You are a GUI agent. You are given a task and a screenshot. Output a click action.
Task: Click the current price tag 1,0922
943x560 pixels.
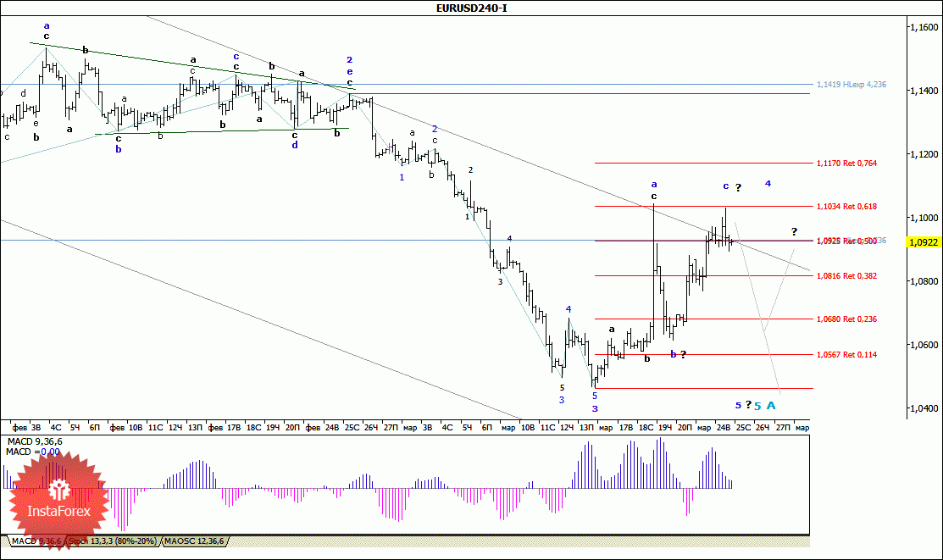(x=924, y=242)
